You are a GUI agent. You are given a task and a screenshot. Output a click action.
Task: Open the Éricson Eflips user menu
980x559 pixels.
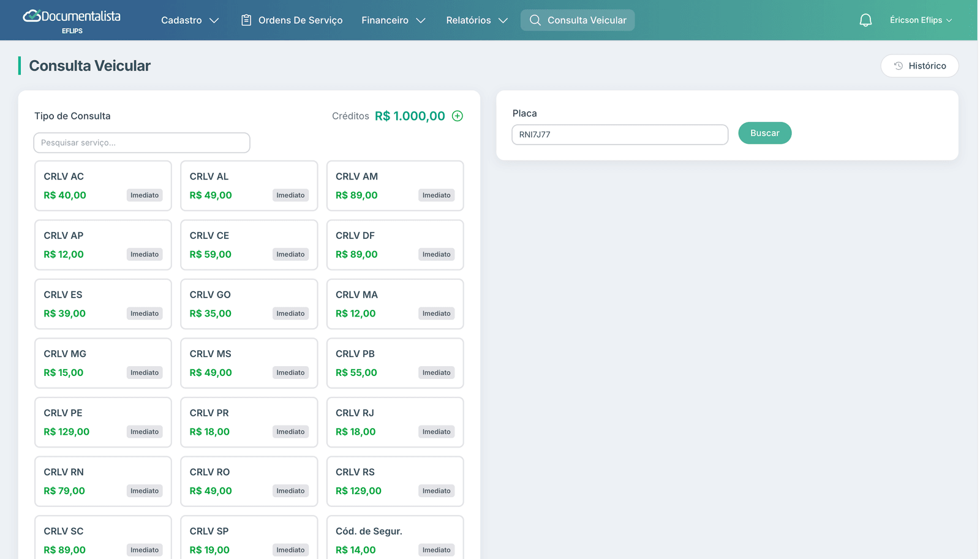point(921,20)
